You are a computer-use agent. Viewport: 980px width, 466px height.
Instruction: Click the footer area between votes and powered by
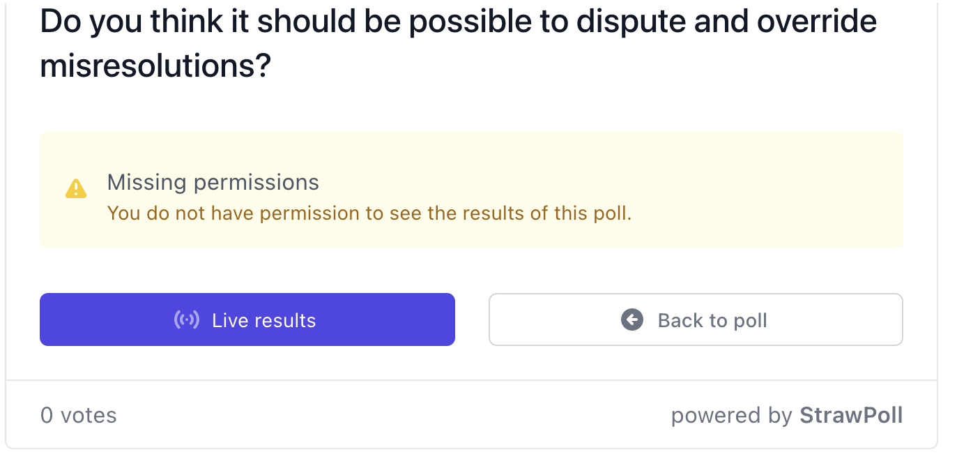point(394,416)
